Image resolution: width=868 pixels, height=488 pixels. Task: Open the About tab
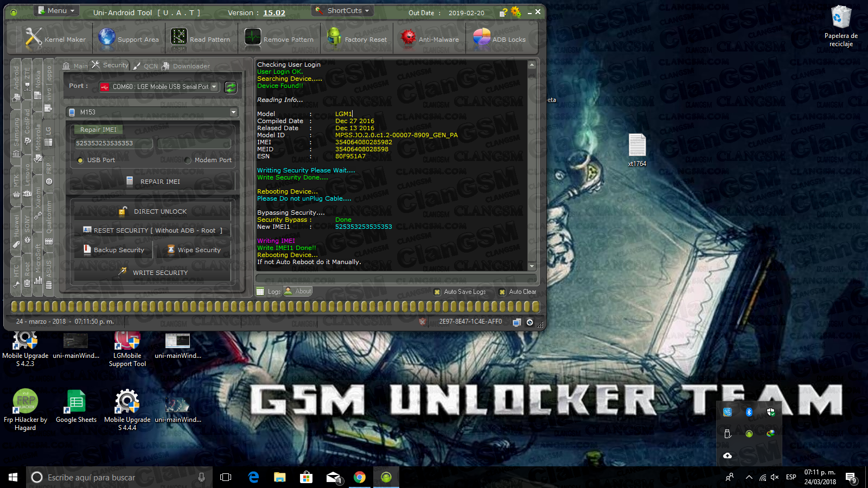[298, 291]
